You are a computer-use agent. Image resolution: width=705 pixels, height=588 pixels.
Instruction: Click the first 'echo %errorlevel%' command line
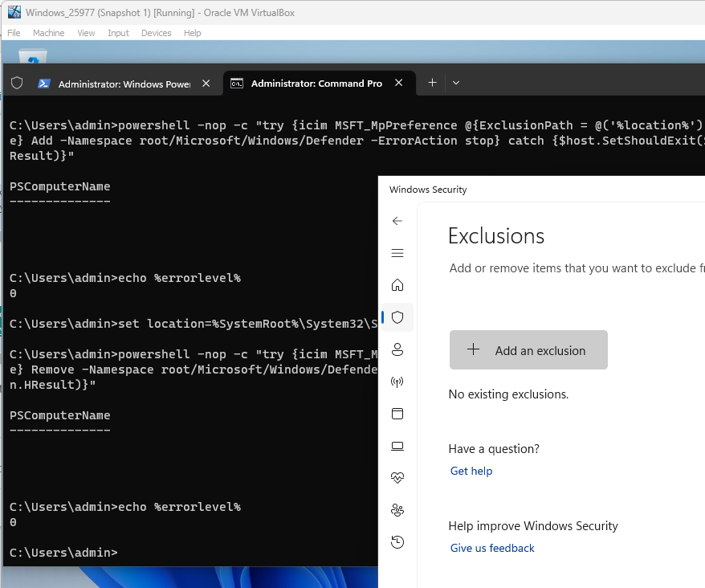(x=125, y=278)
